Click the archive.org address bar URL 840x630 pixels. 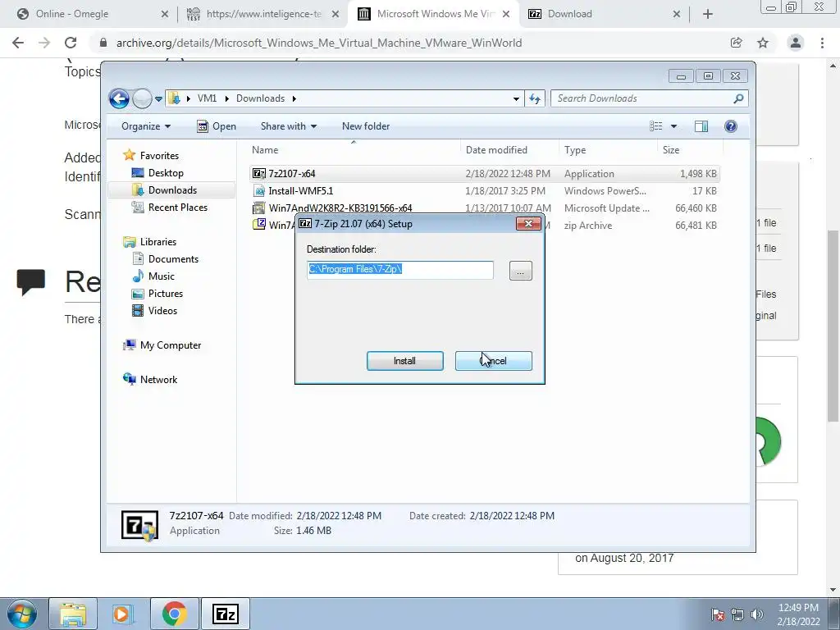319,43
